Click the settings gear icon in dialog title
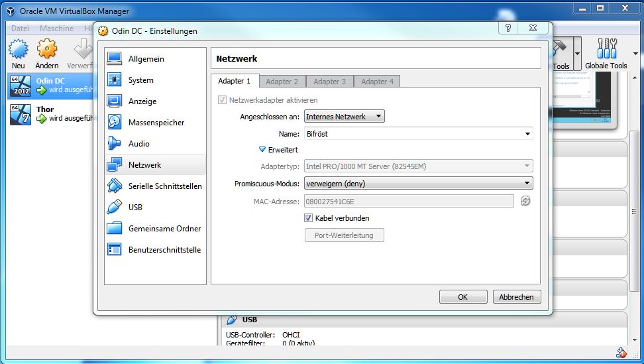Viewport: 644px width, 364px height. 103,30
